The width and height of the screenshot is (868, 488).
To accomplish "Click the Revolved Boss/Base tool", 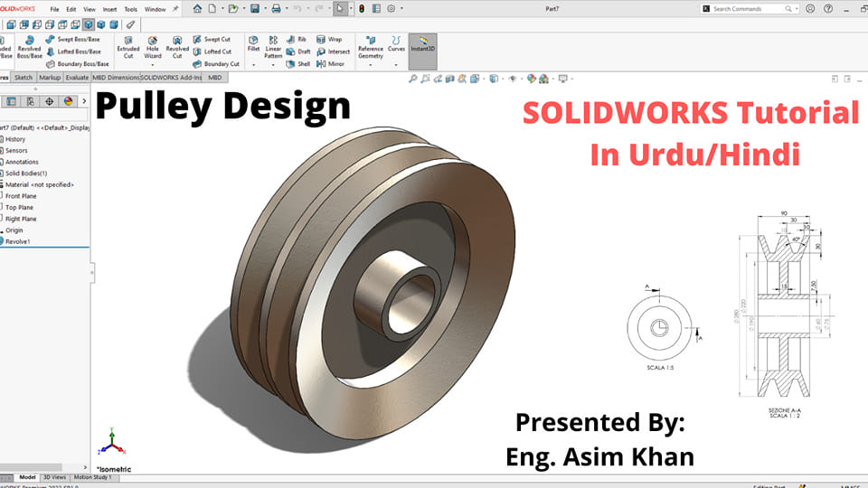I will click(29, 47).
